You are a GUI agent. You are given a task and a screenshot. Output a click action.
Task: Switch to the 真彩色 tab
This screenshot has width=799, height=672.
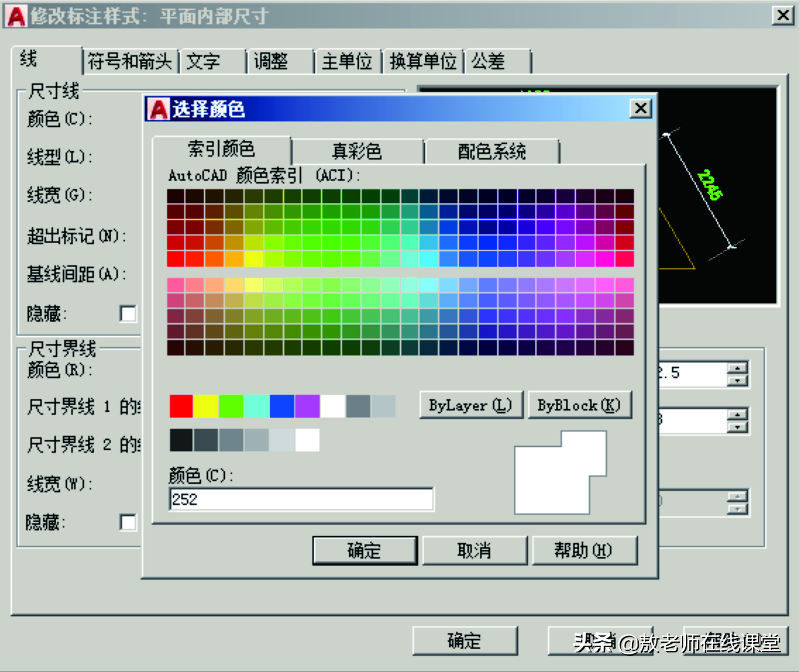(x=357, y=151)
